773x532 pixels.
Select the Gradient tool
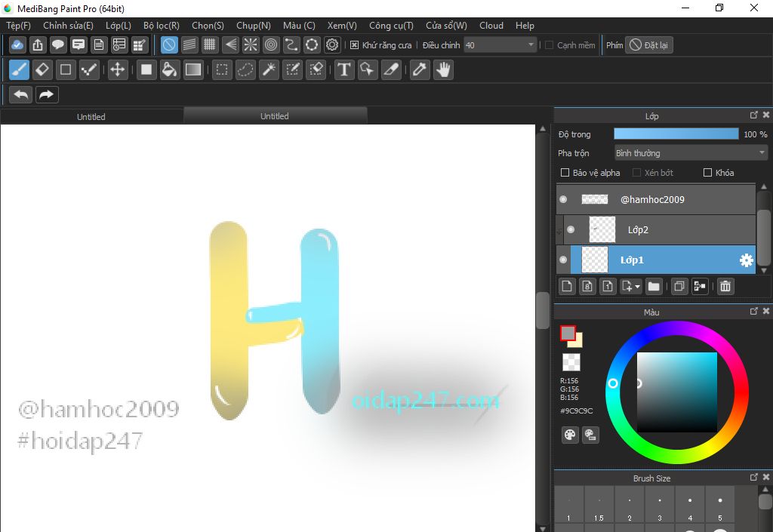(192, 69)
